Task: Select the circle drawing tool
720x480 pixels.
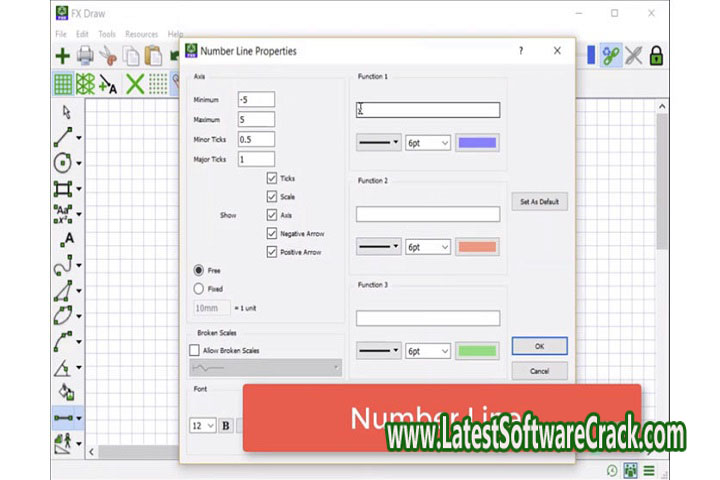Action: pyautogui.click(x=63, y=162)
